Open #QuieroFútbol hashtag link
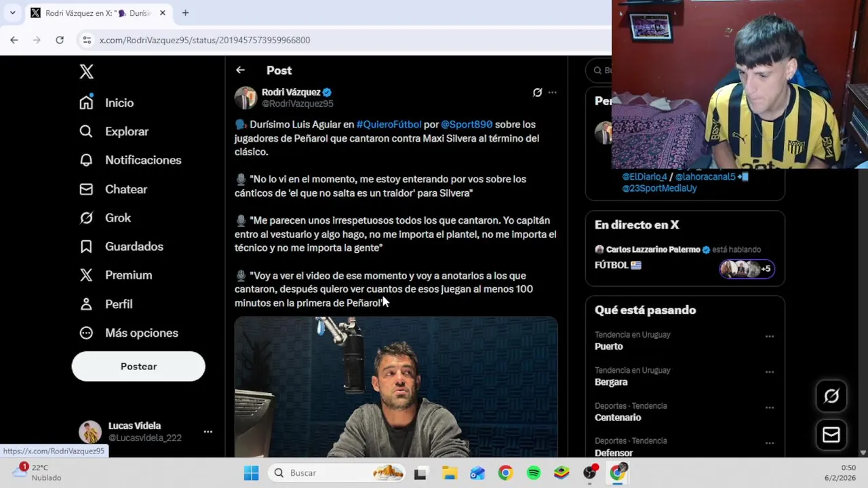The width and height of the screenshot is (868, 488). click(389, 124)
